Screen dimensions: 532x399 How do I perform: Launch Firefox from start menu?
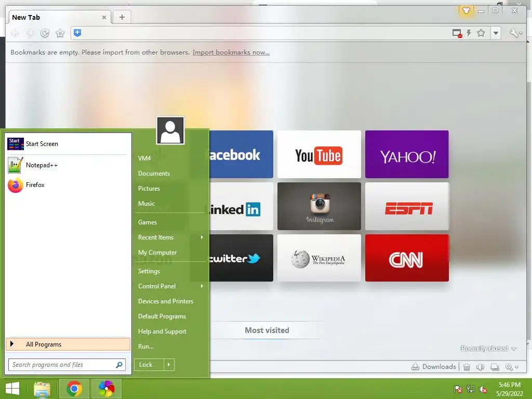point(68,185)
